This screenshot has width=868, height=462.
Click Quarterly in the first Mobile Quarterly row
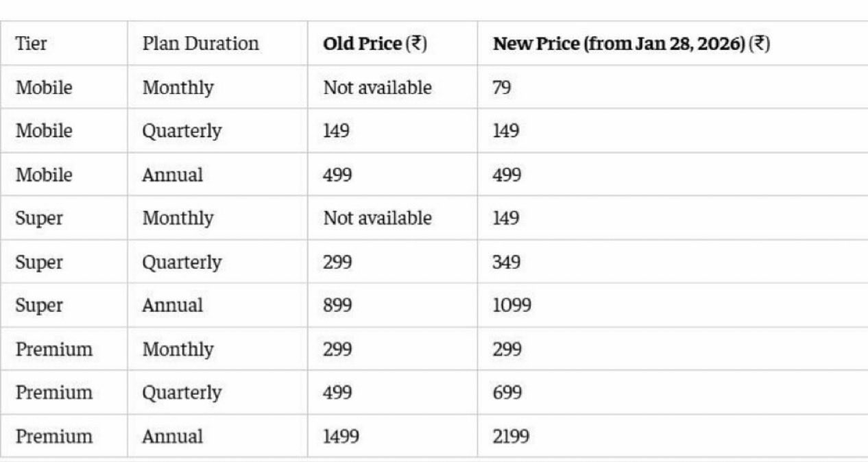(182, 131)
